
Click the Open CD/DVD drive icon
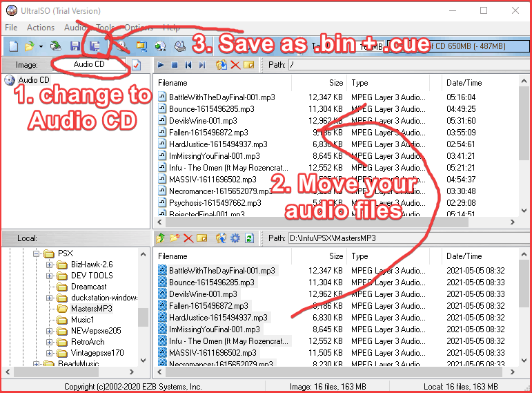(55, 46)
